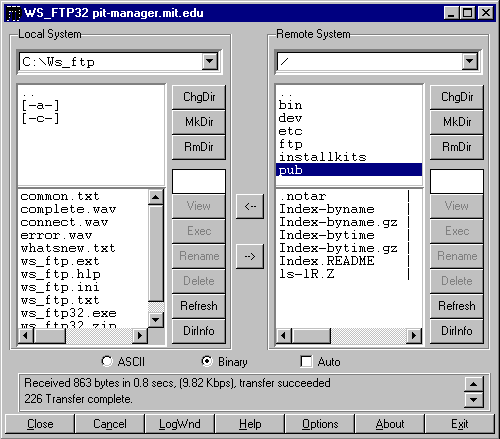Select remote directory bin

pyautogui.click(x=290, y=105)
